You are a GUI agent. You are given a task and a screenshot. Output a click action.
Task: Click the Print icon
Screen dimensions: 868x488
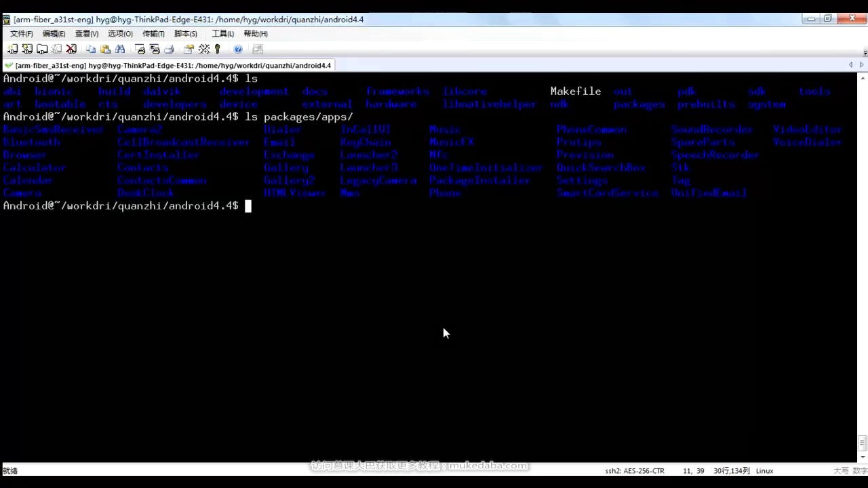(169, 49)
